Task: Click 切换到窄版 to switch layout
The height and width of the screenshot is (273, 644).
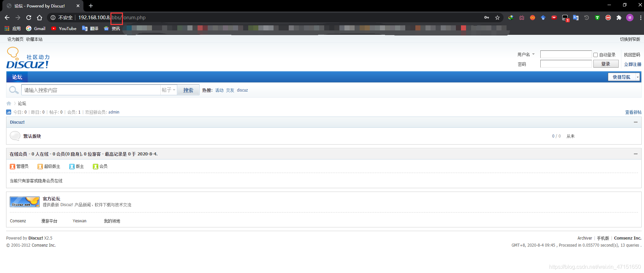Action: click(x=630, y=39)
